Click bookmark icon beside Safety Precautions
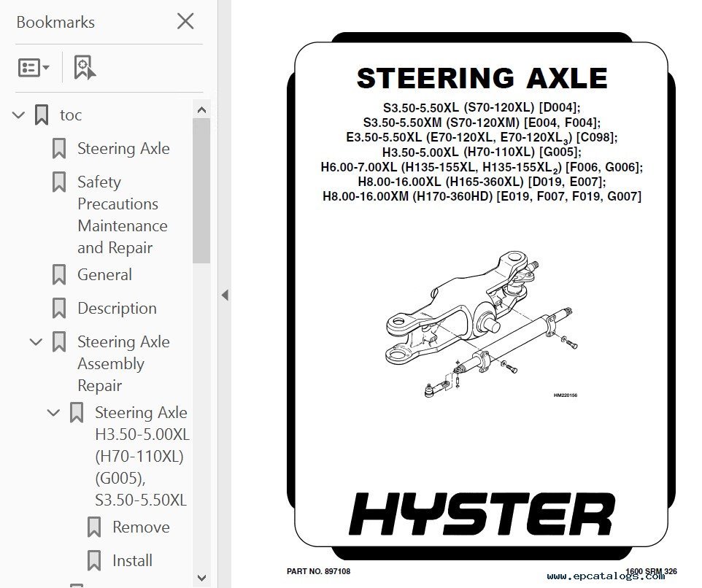 (x=59, y=182)
